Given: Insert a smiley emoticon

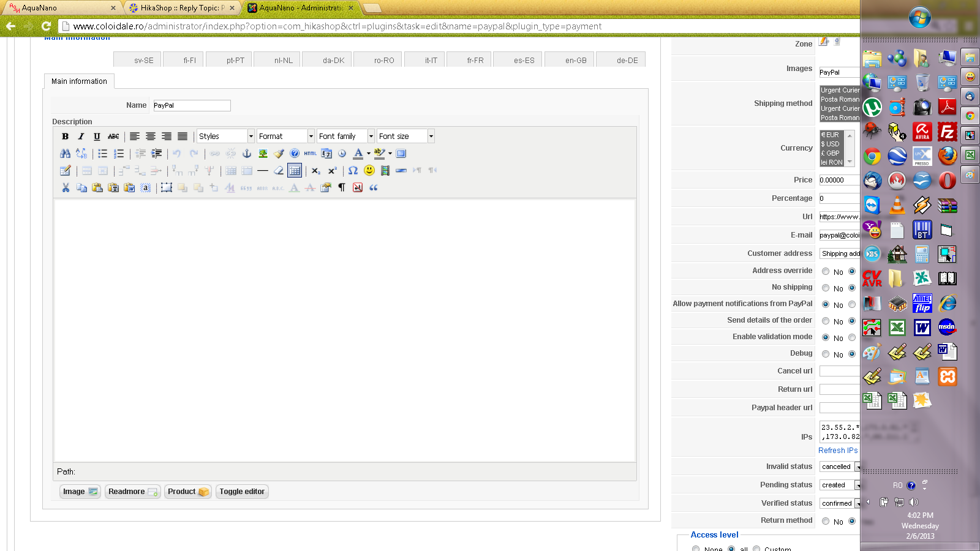Looking at the screenshot, I should (x=369, y=171).
